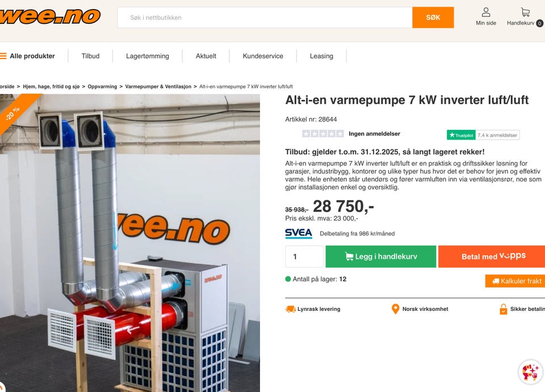Open Min side account icon
This screenshot has width=545, height=392.
[486, 12]
